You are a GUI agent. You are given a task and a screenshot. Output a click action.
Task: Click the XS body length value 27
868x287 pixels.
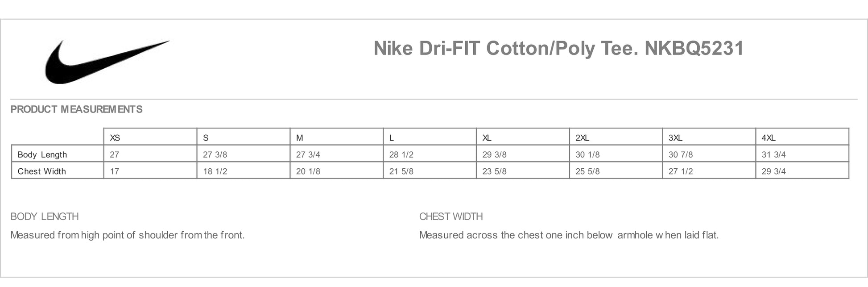pos(115,155)
